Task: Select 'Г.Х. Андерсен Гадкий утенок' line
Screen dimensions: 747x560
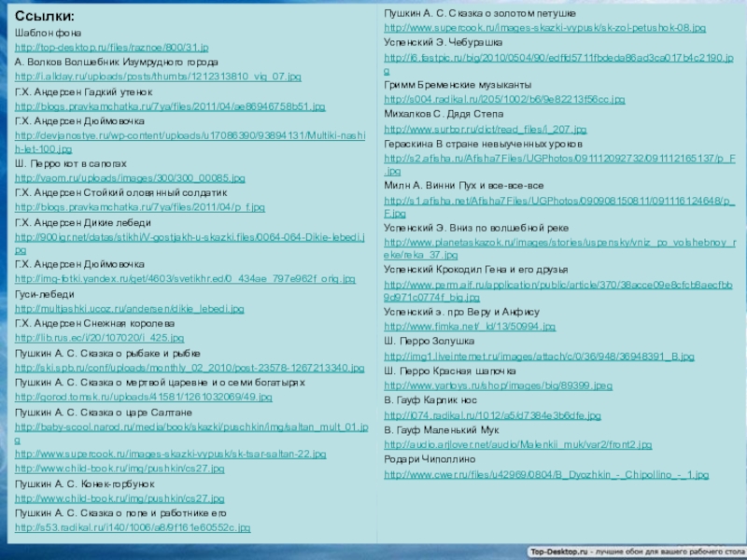Action: (83, 91)
